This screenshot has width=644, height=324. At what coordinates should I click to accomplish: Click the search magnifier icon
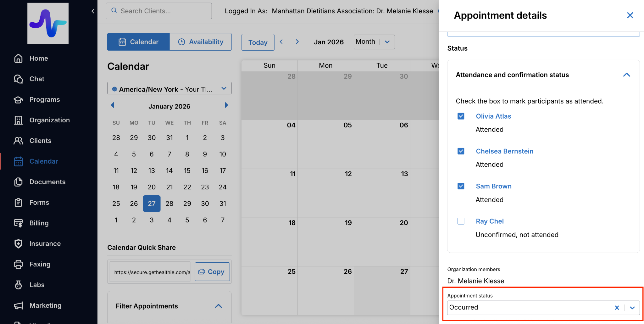point(114,11)
